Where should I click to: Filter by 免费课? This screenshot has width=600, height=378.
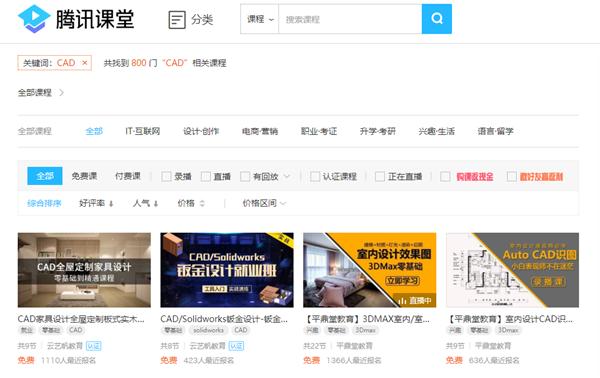coord(84,176)
